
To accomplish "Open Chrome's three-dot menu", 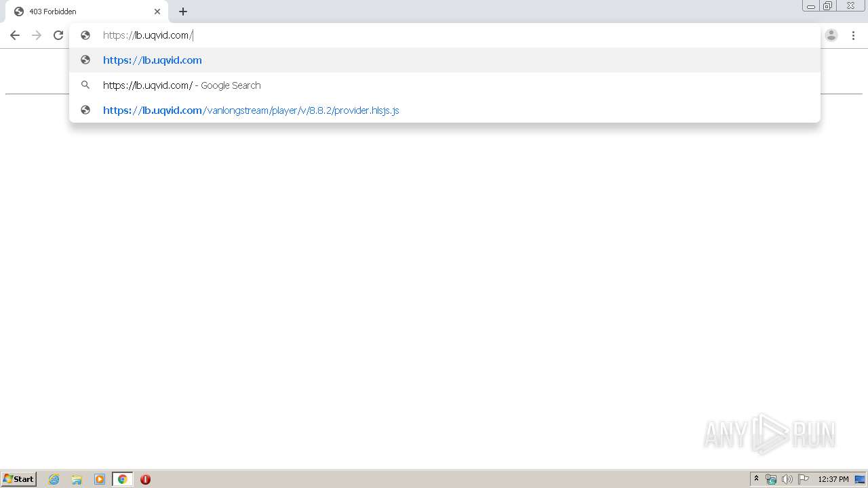I will coord(854,35).
